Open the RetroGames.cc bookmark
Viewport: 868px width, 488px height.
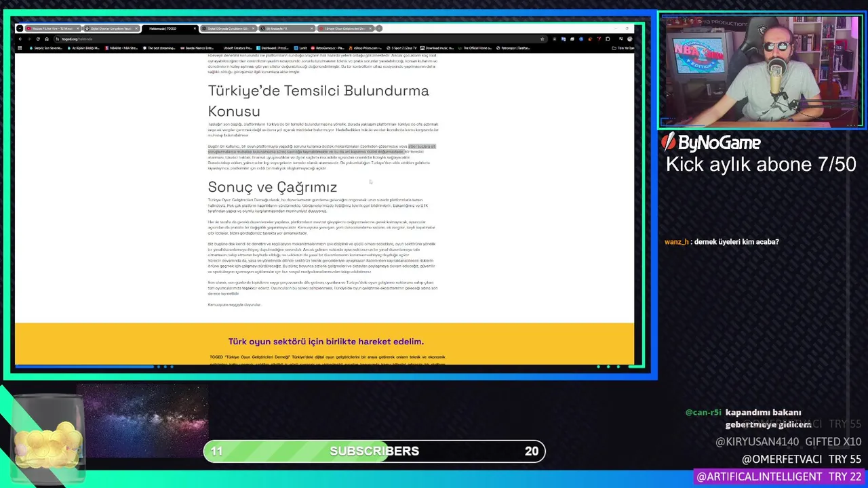[x=328, y=48]
